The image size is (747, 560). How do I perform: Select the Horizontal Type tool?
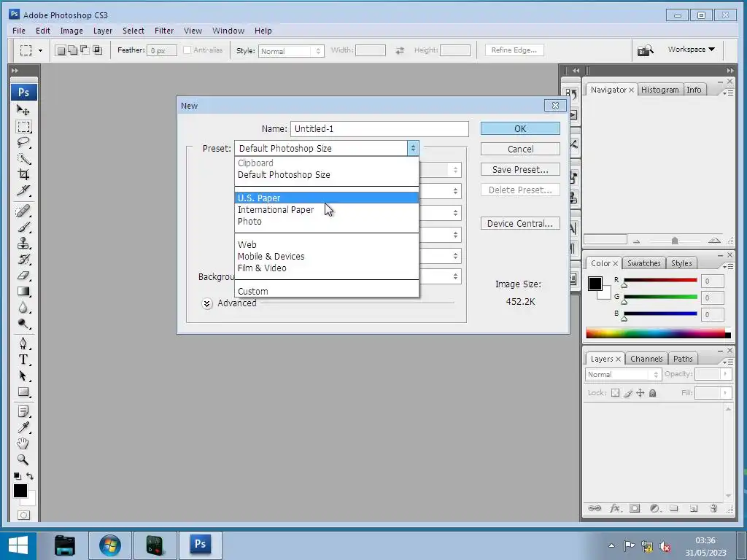(23, 359)
